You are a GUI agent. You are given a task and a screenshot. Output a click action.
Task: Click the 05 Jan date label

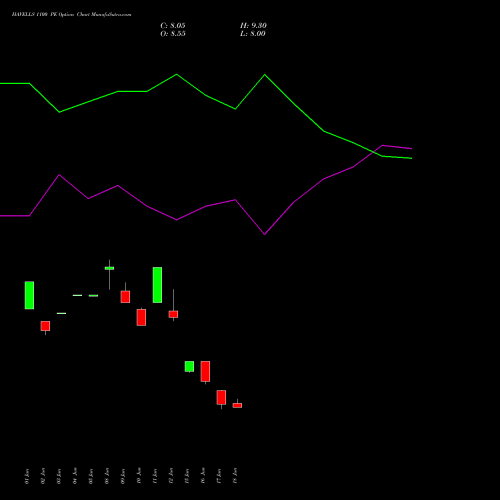91,476
